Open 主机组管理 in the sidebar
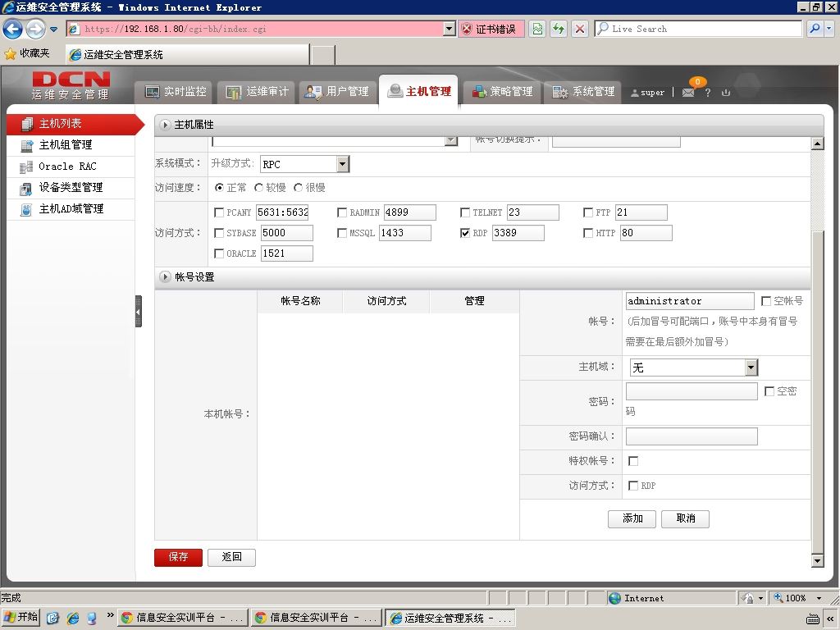This screenshot has width=840, height=630. [71, 145]
